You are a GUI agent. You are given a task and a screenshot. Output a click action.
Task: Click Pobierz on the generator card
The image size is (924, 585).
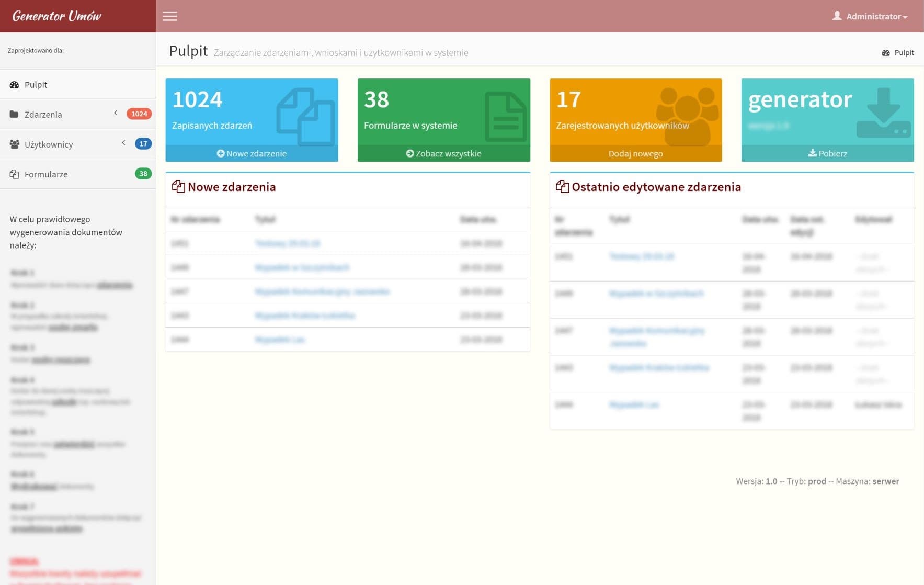coord(828,153)
